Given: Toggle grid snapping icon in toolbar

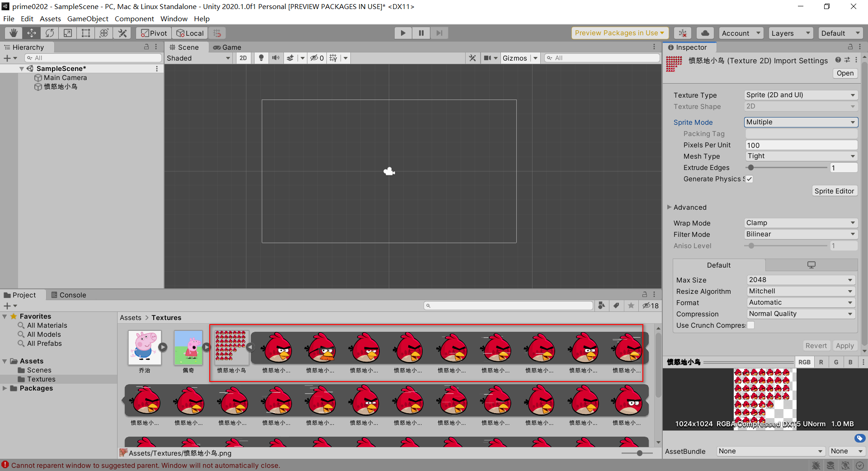Looking at the screenshot, I should 217,33.
